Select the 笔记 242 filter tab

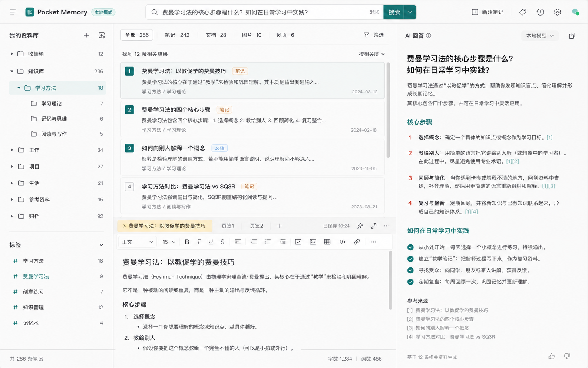[177, 35]
